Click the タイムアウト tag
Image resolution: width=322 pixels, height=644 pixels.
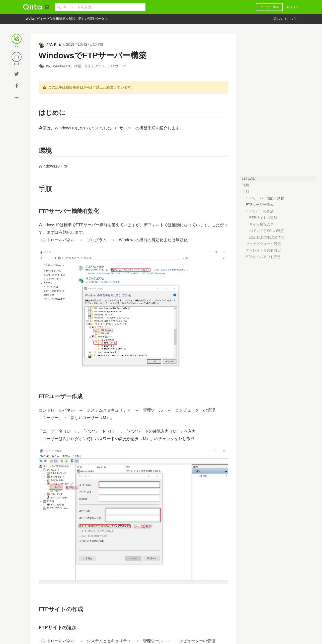95,66
